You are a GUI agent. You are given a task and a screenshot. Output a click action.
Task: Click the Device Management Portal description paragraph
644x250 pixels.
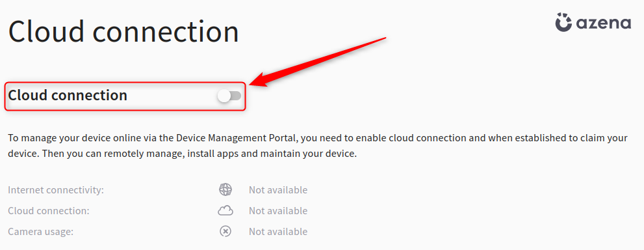click(318, 146)
